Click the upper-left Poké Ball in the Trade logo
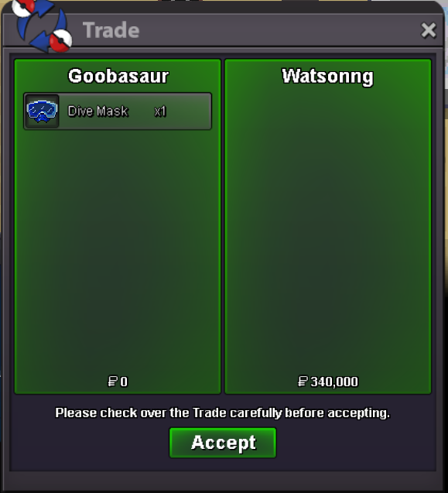The width and height of the screenshot is (448, 493). point(23,8)
